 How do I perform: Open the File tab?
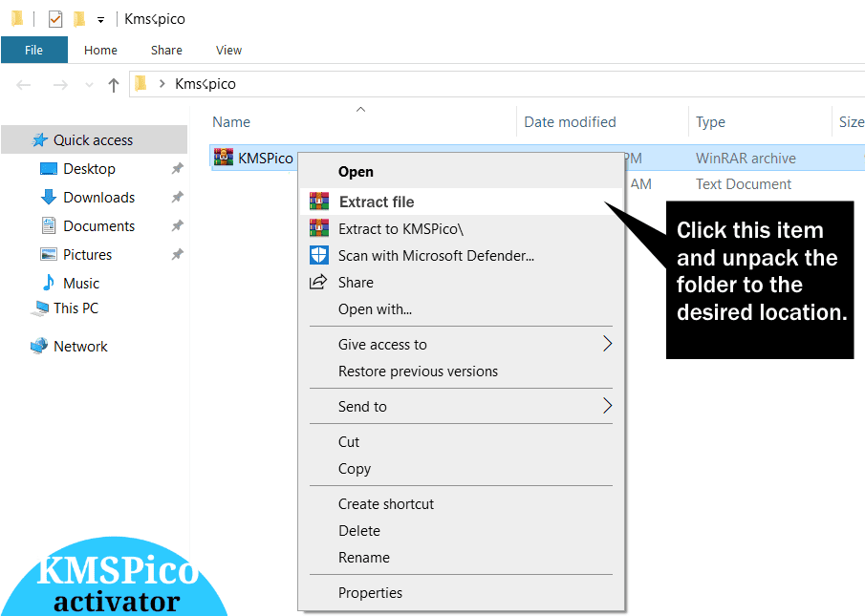[x=33, y=50]
